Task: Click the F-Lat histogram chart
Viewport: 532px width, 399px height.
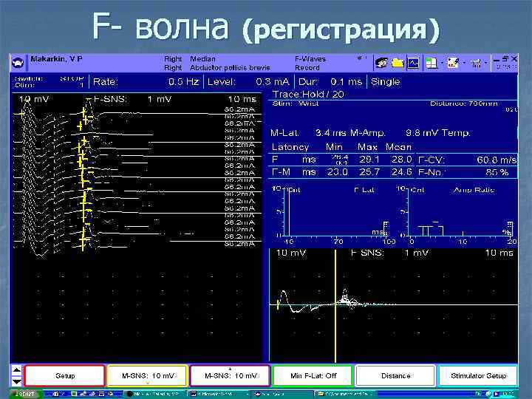Action: tap(332, 215)
